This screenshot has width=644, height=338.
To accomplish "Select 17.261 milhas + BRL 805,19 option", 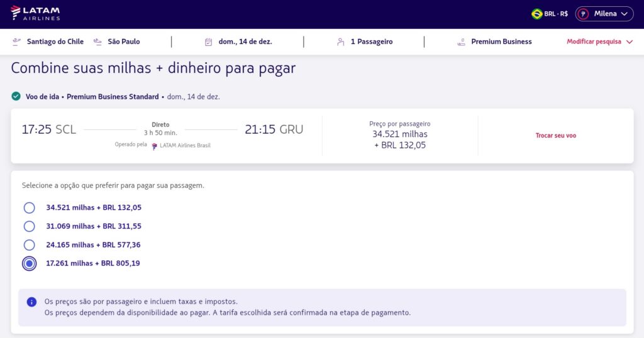I will point(29,263).
